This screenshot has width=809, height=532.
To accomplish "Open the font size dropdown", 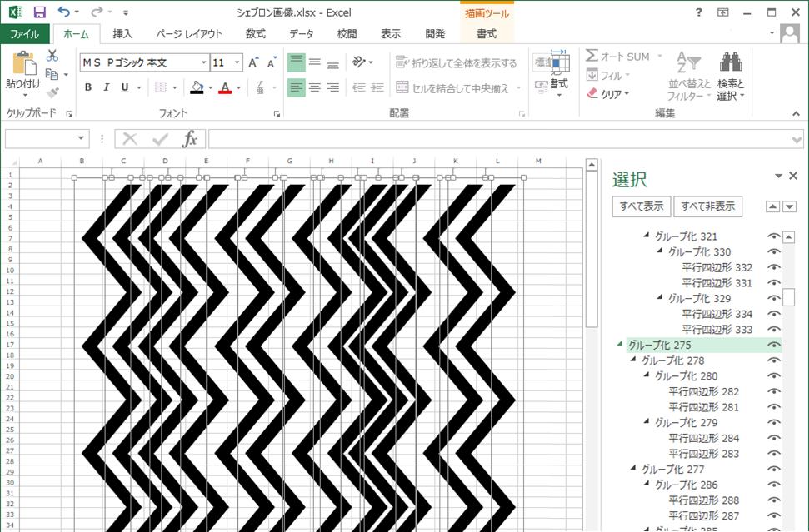I will (x=237, y=62).
